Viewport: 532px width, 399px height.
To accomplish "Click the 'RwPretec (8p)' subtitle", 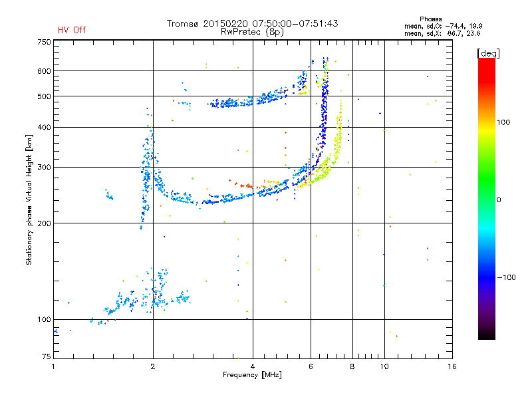I will tap(252, 32).
